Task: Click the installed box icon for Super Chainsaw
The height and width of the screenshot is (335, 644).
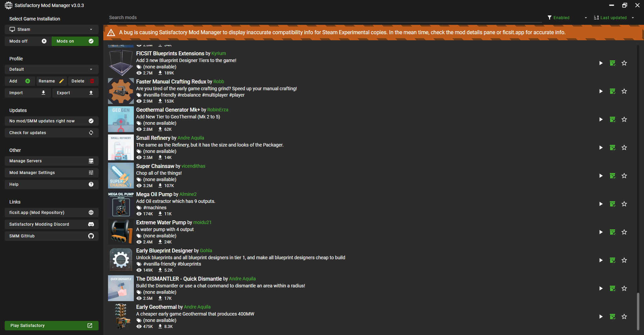Action: point(612,176)
